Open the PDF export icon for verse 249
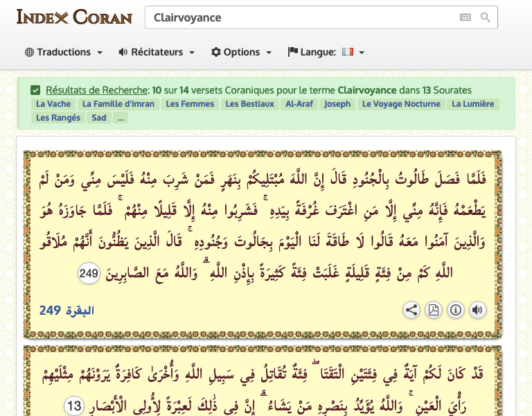The image size is (532, 416). click(434, 310)
